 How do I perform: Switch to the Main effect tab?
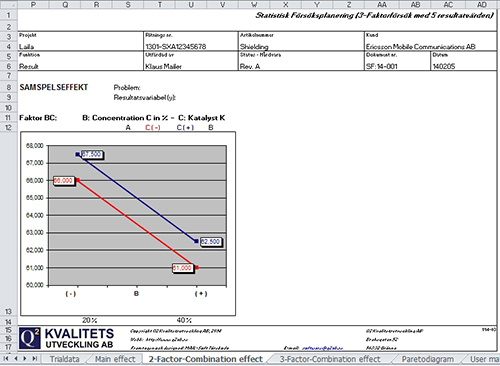click(x=115, y=359)
